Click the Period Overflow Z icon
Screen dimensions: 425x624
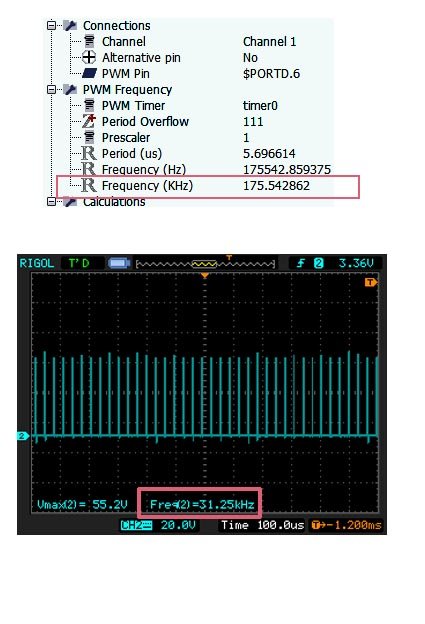click(89, 121)
